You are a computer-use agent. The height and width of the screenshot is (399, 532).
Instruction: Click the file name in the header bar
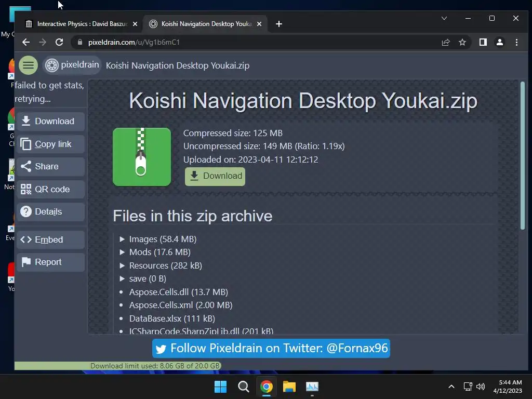(178, 65)
